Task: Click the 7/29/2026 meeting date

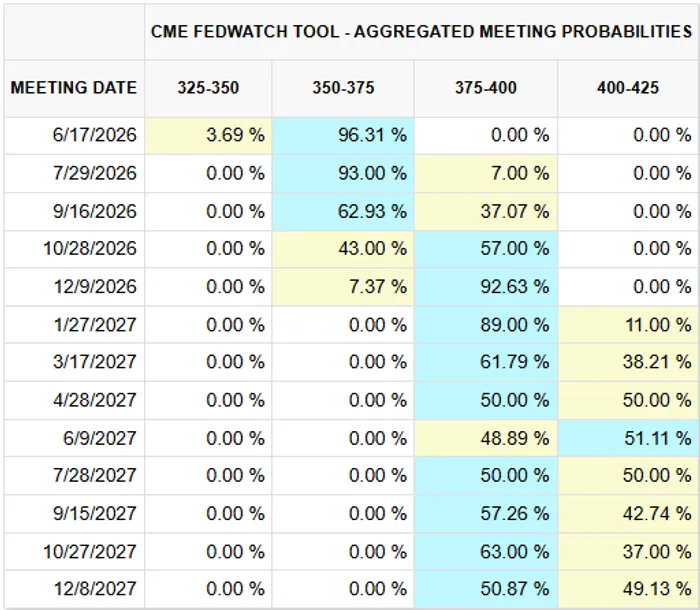Action: click(95, 173)
